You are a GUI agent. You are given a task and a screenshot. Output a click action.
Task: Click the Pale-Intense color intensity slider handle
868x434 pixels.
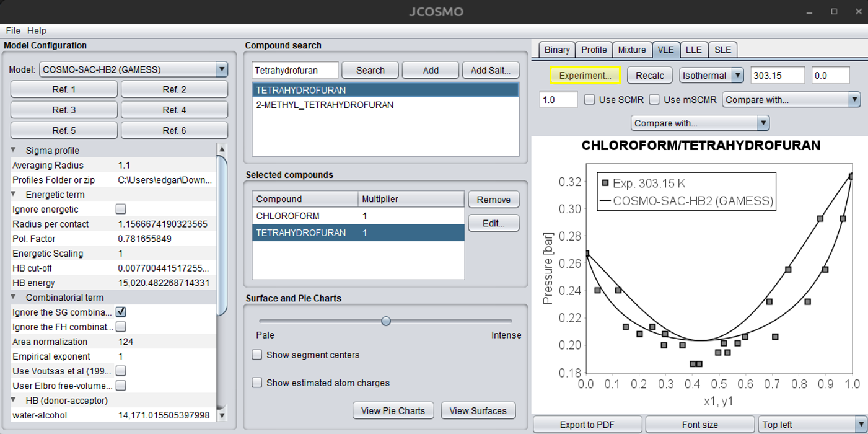(386, 321)
